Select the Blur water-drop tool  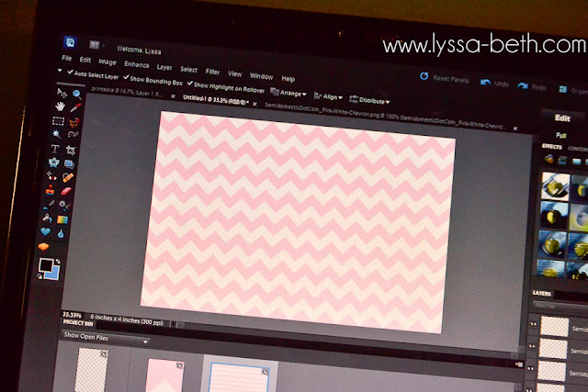point(61,234)
